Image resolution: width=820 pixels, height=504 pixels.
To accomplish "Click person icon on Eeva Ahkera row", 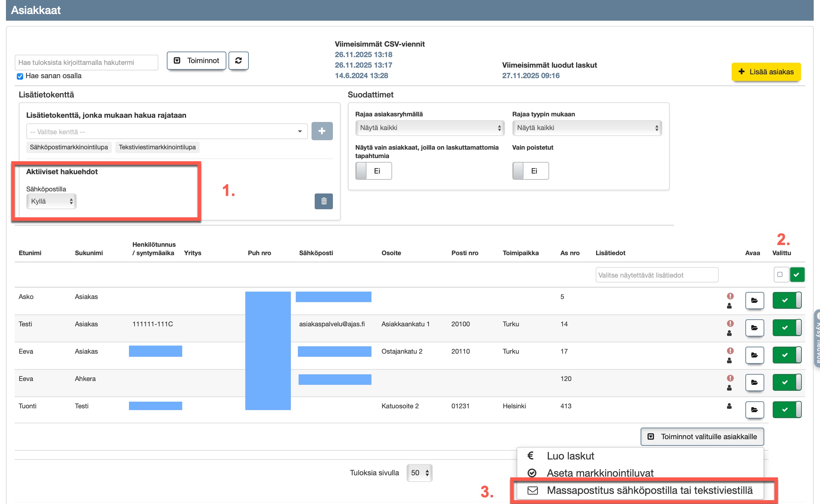I will tap(729, 388).
